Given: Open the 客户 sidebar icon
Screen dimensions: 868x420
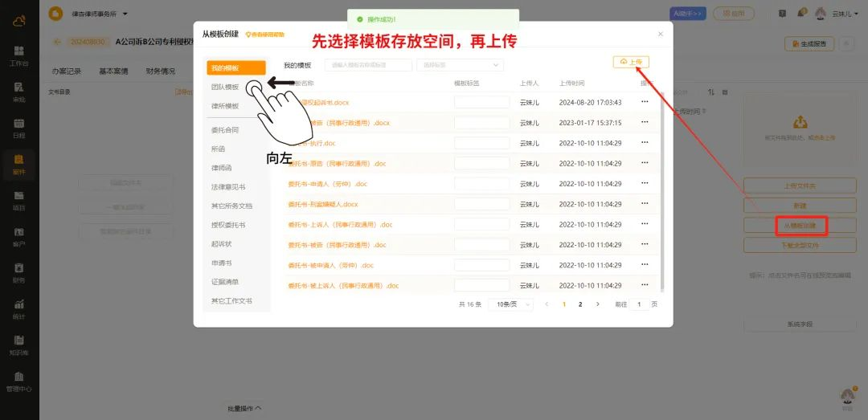Looking at the screenshot, I should point(19,236).
